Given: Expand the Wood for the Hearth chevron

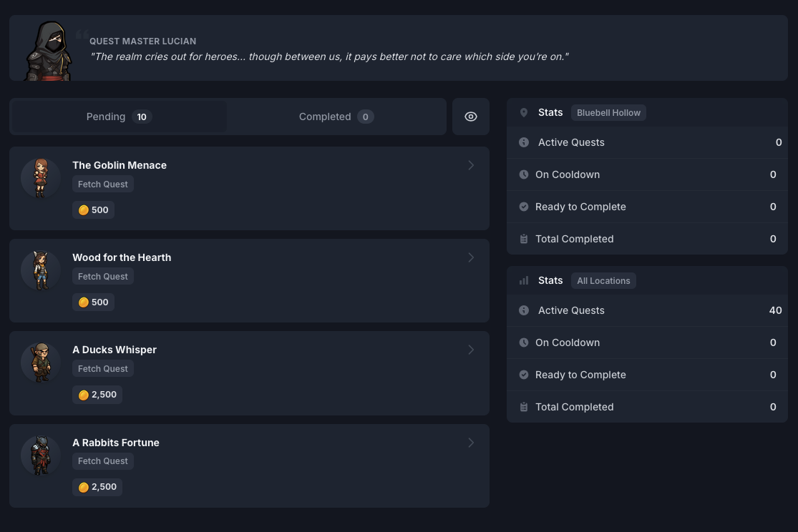Looking at the screenshot, I should click(x=471, y=257).
